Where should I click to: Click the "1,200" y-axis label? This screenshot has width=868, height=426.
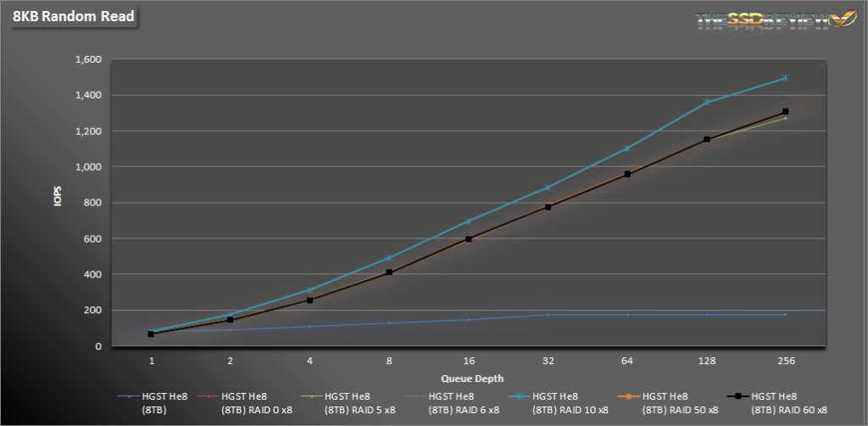(90, 132)
